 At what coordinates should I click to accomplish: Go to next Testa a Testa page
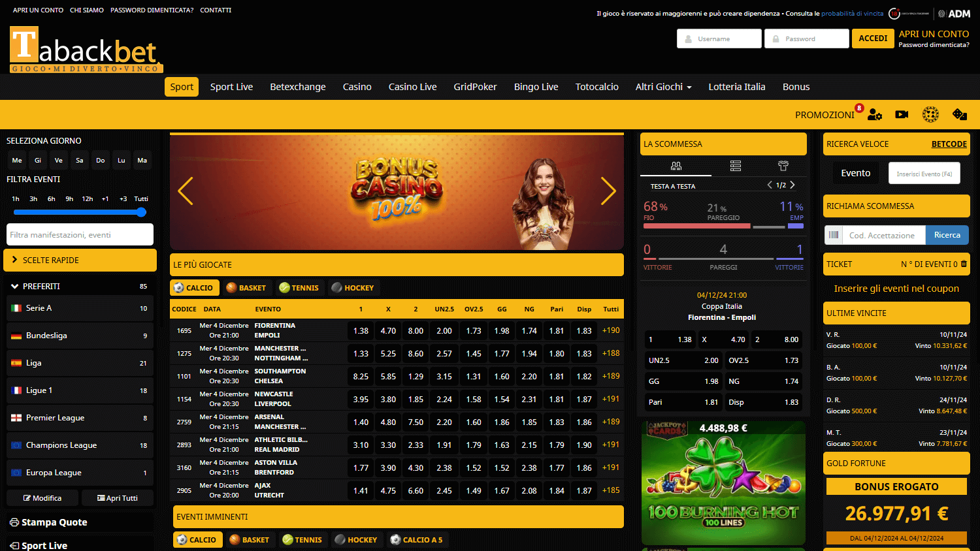[x=792, y=185]
